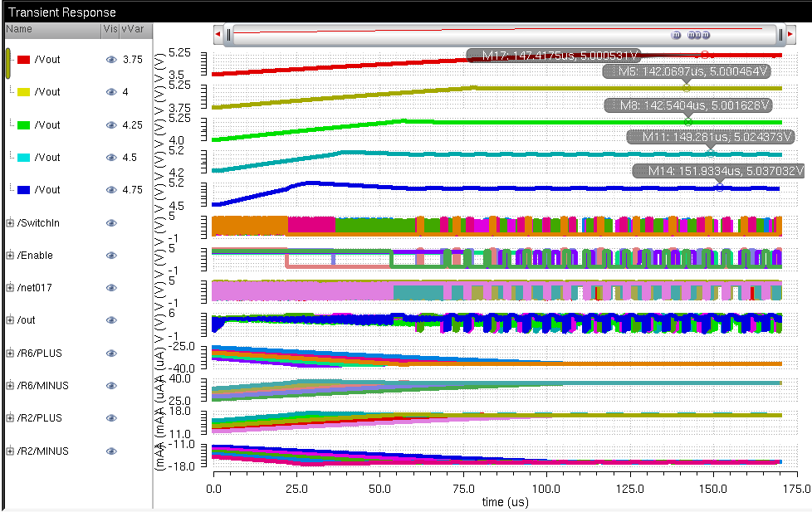This screenshot has height=512, width=812.
Task: Click the red color swatch of the first /Vout
Action: 24,60
